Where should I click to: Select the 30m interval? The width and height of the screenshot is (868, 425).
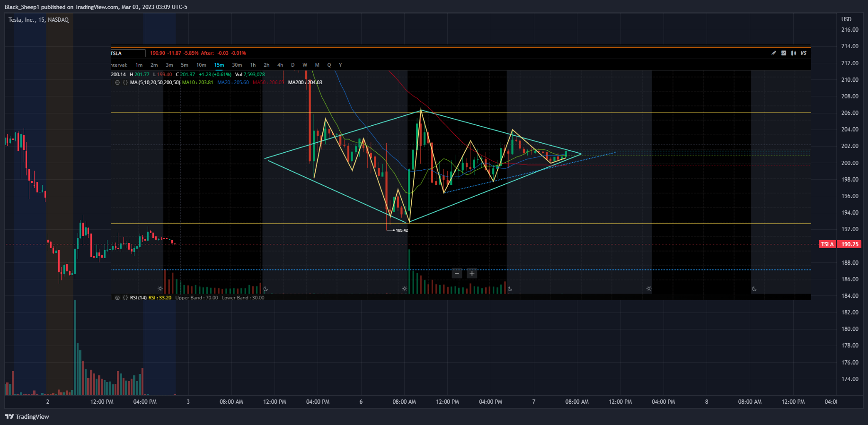tap(237, 65)
